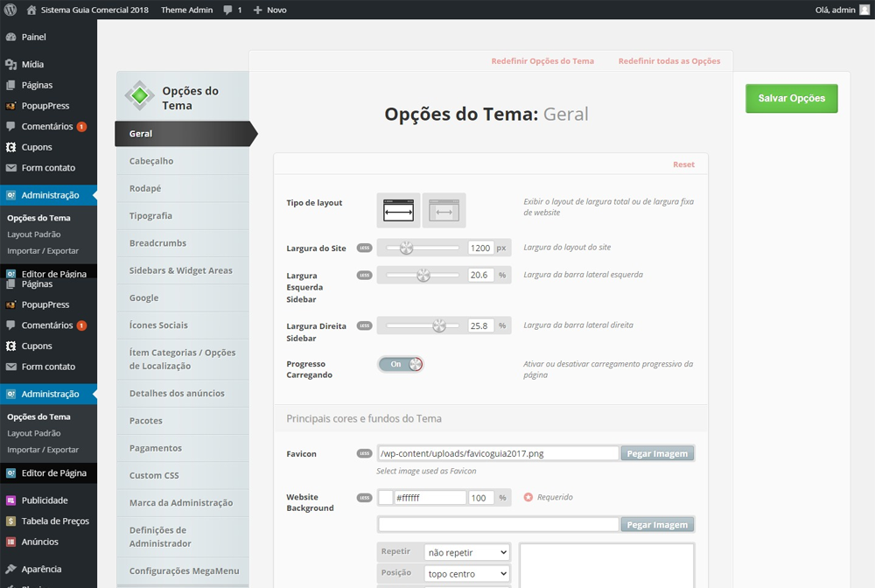Click the Salvar Opções button
The width and height of the screenshot is (875, 588).
tap(791, 99)
